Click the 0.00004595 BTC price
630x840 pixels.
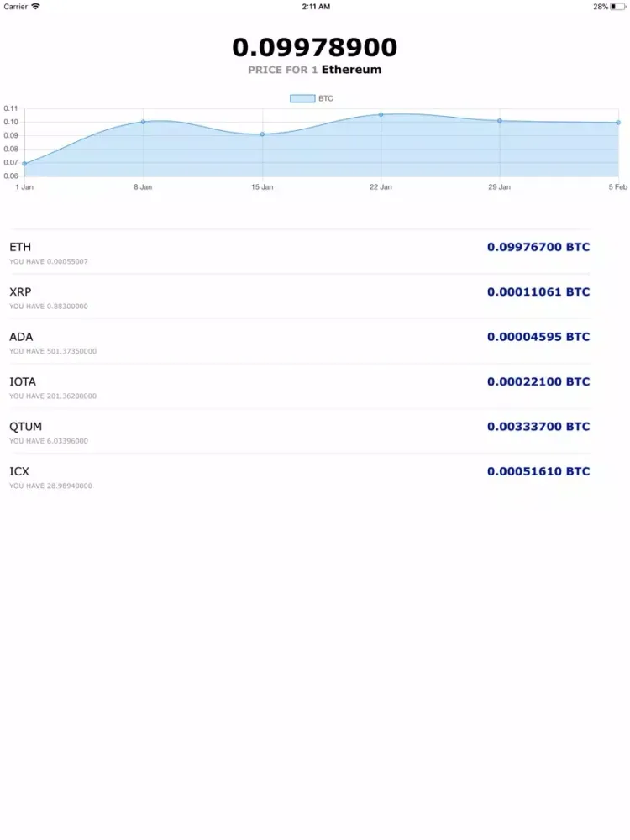pos(538,337)
